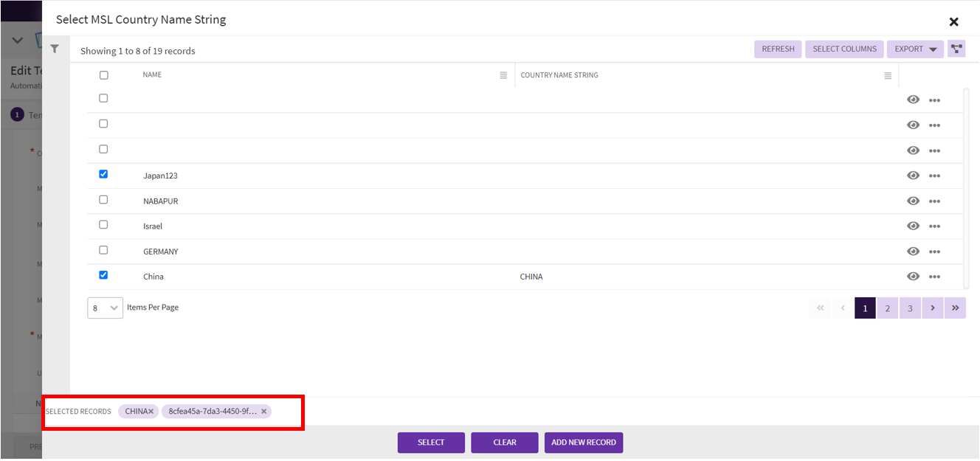Viewport: 980px width, 461px height.
Task: Open the Items Per Page dropdown
Action: [105, 308]
